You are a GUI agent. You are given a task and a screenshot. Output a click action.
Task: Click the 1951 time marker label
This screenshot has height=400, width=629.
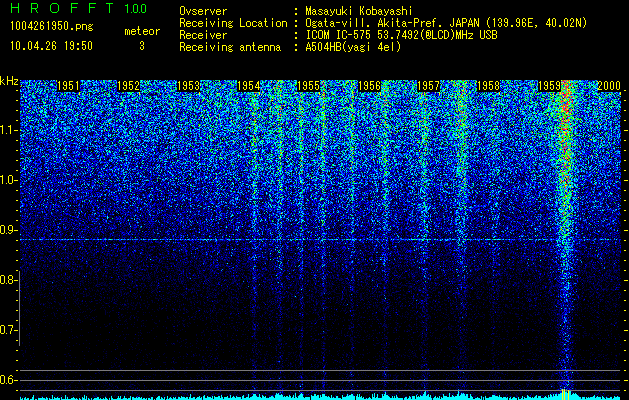[x=68, y=85]
